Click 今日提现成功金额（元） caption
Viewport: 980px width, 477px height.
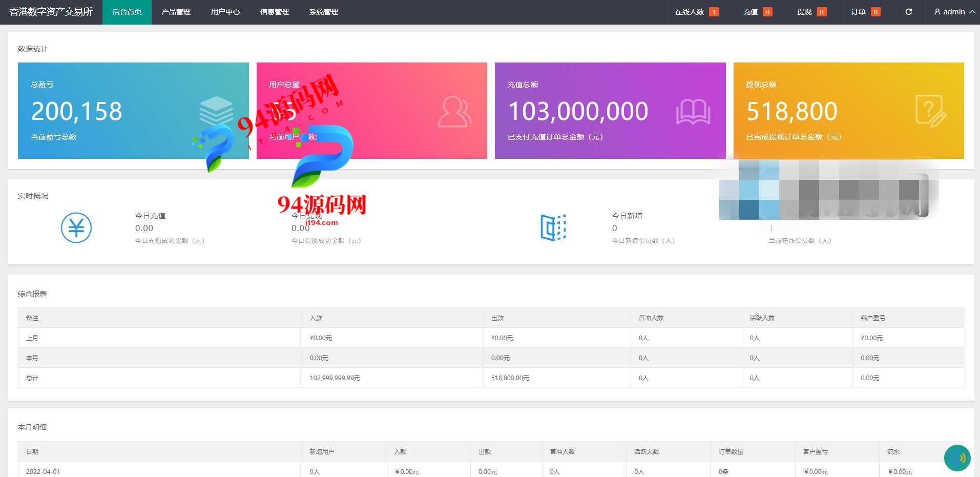tap(326, 240)
